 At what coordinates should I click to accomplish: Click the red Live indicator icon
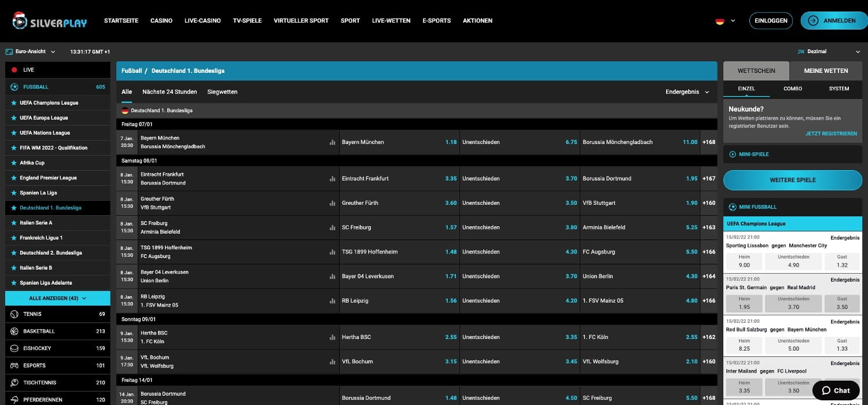click(x=14, y=70)
